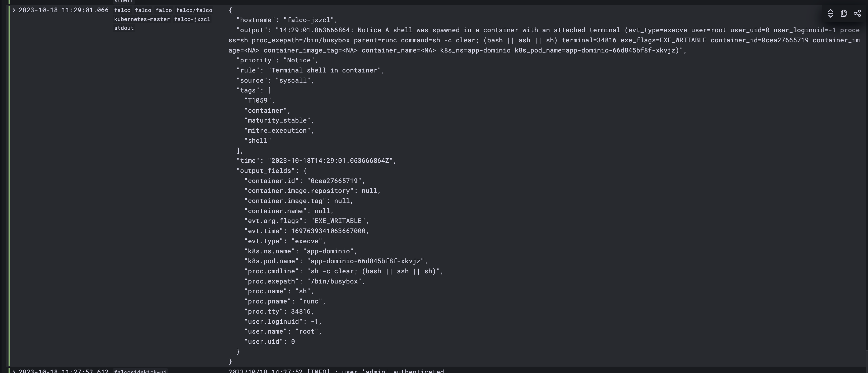
Task: Select the kubernetes-master label tag
Action: pos(142,19)
